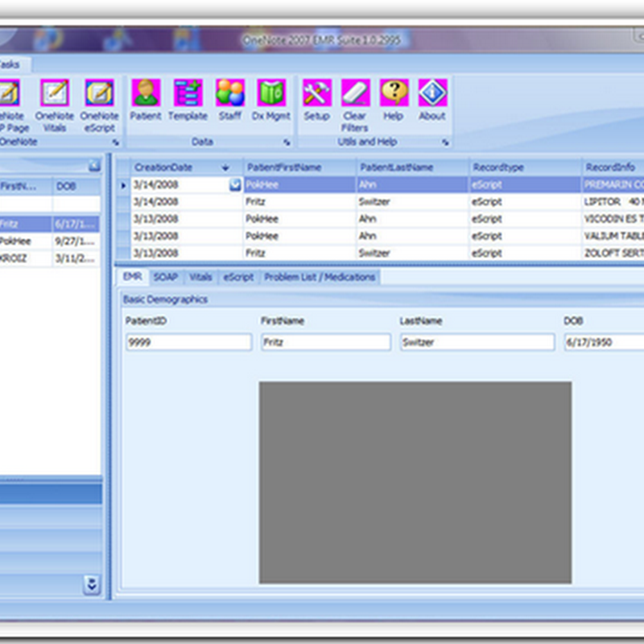The image size is (644, 644).
Task: Click into the PatientID field
Action: [189, 342]
